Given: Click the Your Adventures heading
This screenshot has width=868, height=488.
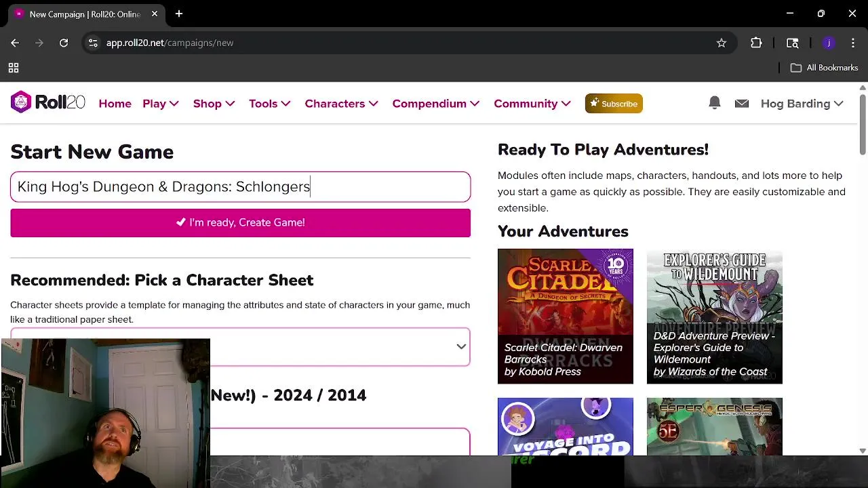Looking at the screenshot, I should 563,231.
